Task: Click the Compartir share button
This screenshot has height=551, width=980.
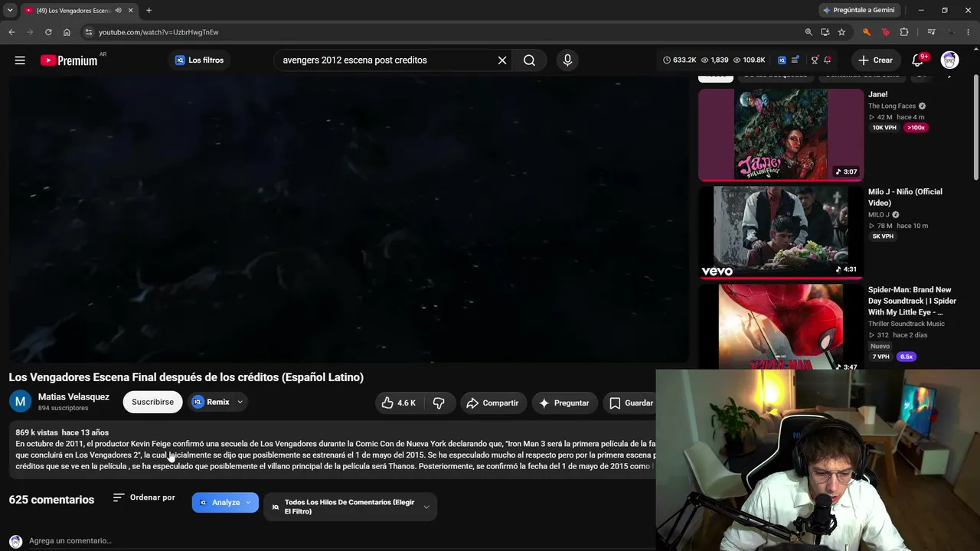Action: [492, 403]
